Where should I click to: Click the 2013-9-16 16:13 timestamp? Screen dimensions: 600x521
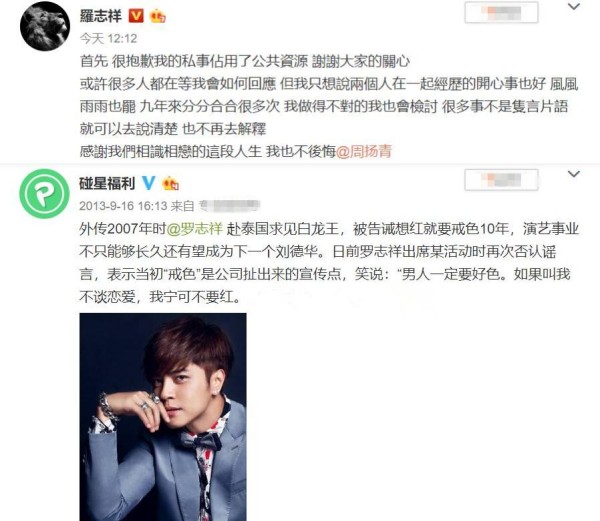[x=123, y=206]
